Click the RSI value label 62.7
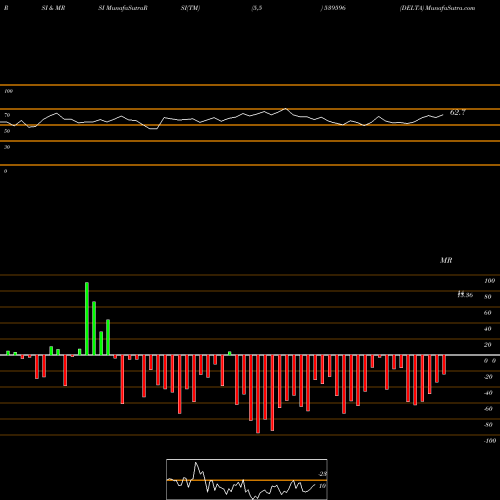 (457, 113)
